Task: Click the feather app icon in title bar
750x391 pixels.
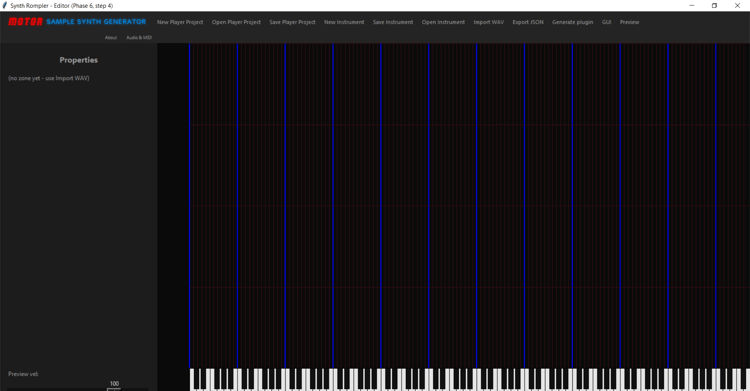Action: 5,6
